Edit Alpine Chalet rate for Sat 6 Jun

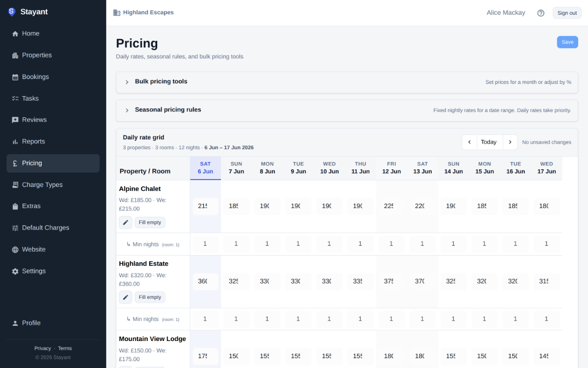(205, 207)
